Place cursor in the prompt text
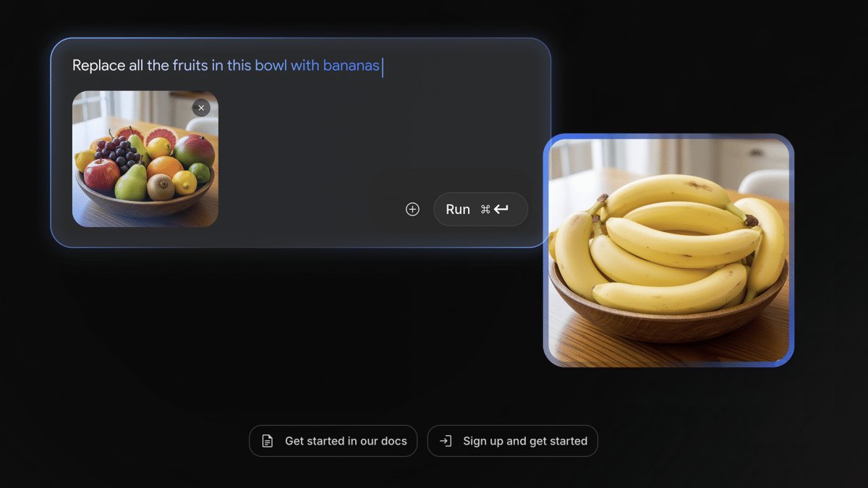The image size is (868, 488). pyautogui.click(x=227, y=66)
